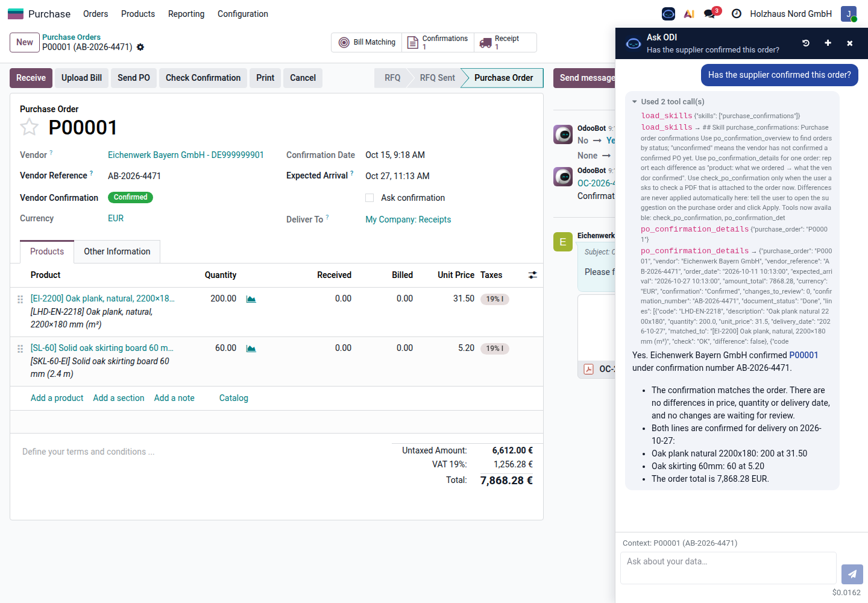This screenshot has height=603, width=868.
Task: Select the RFQ Sent status stage
Action: tap(437, 78)
